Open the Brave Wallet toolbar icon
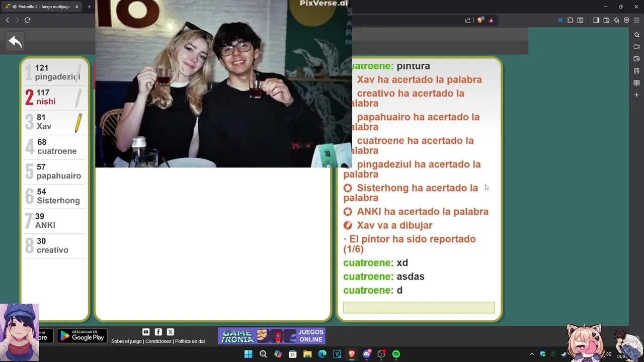 (606, 20)
